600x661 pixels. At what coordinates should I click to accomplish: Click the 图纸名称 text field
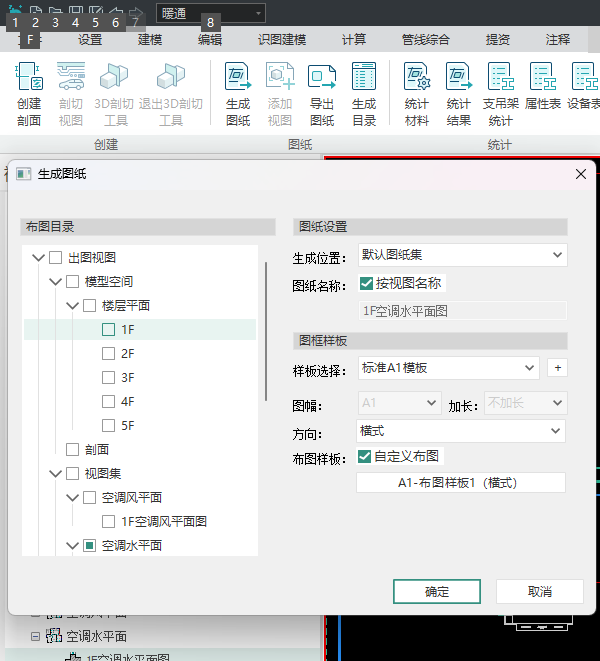[463, 311]
